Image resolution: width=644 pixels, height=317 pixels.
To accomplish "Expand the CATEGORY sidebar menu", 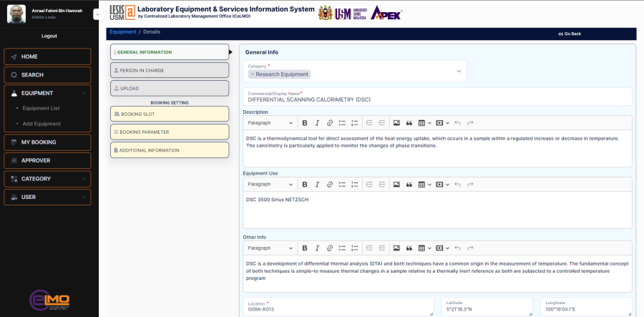I will (47, 179).
